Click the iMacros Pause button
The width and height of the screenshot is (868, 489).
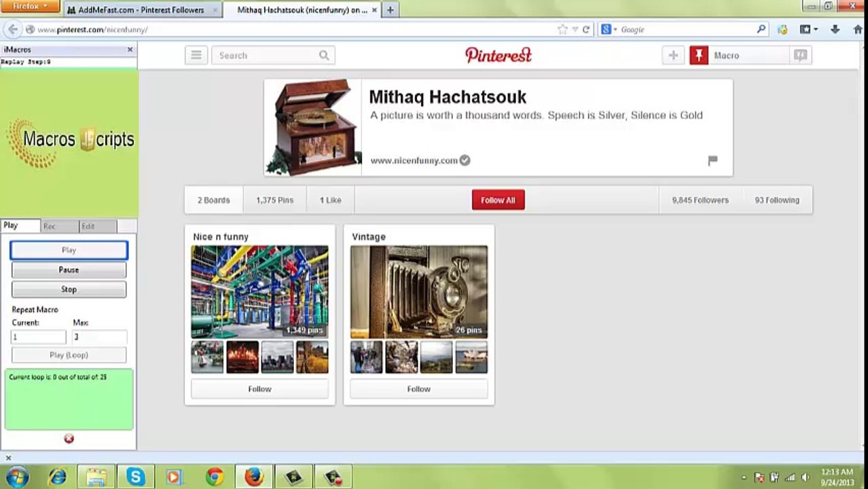tap(69, 270)
